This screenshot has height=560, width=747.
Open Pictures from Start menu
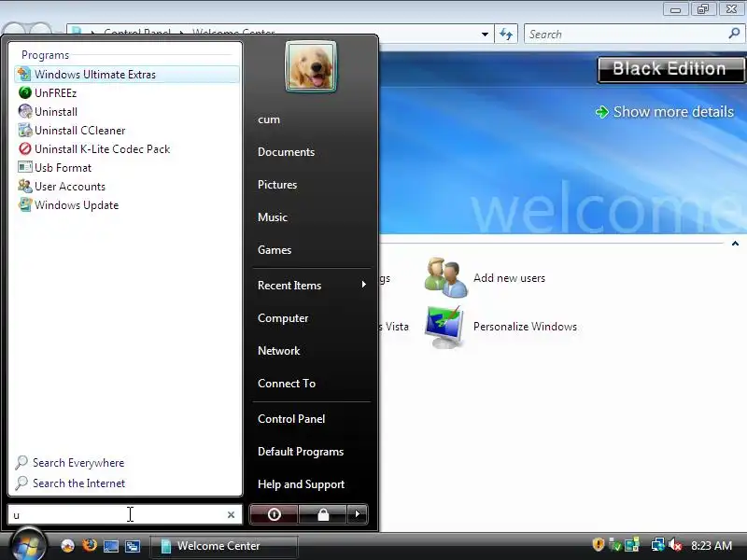point(277,185)
